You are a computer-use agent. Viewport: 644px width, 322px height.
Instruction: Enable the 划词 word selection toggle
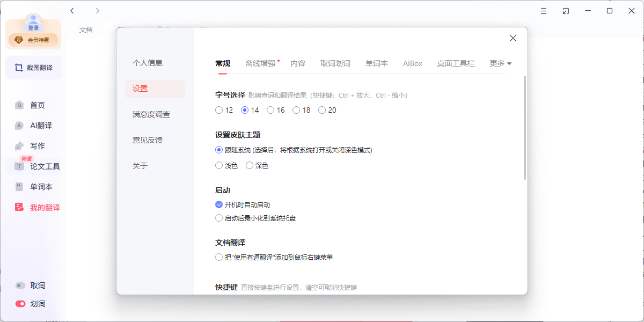coord(20,303)
